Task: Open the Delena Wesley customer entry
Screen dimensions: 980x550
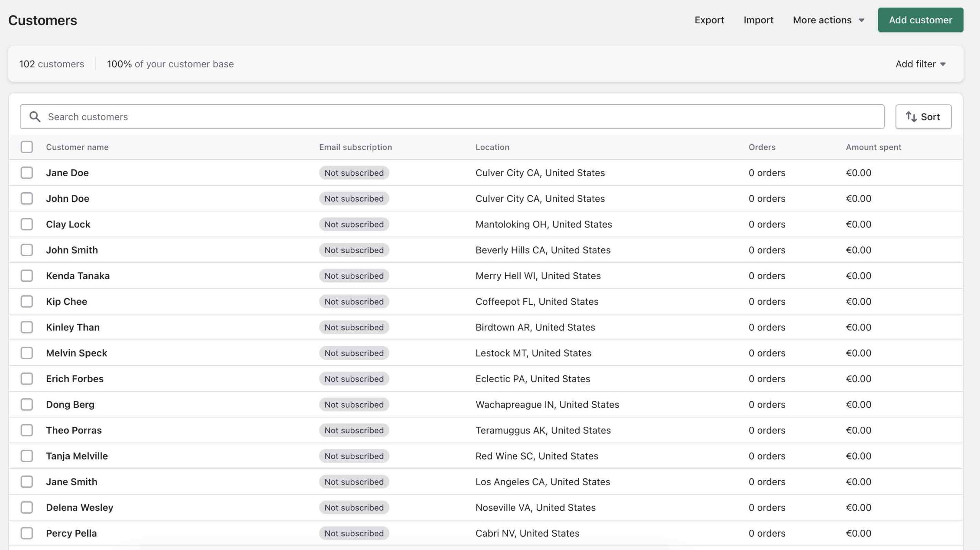Action: (x=80, y=507)
